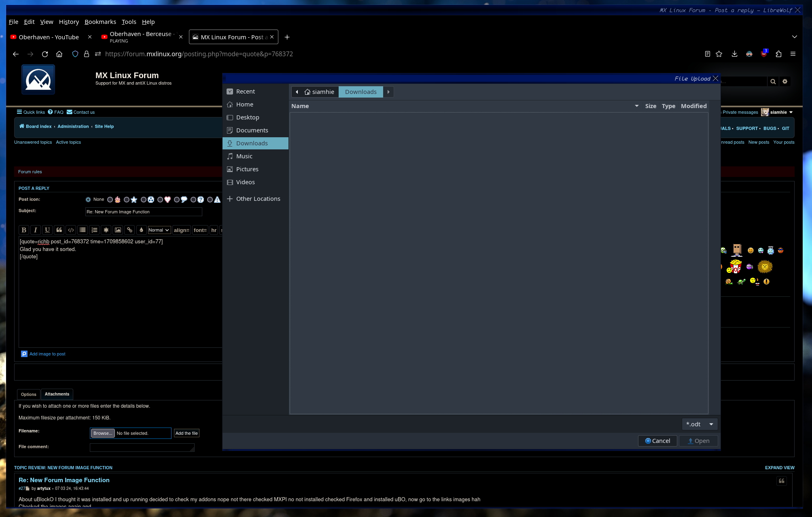Insert a list item with the asterisk button
Screen dimensions: 812x517
click(106, 230)
